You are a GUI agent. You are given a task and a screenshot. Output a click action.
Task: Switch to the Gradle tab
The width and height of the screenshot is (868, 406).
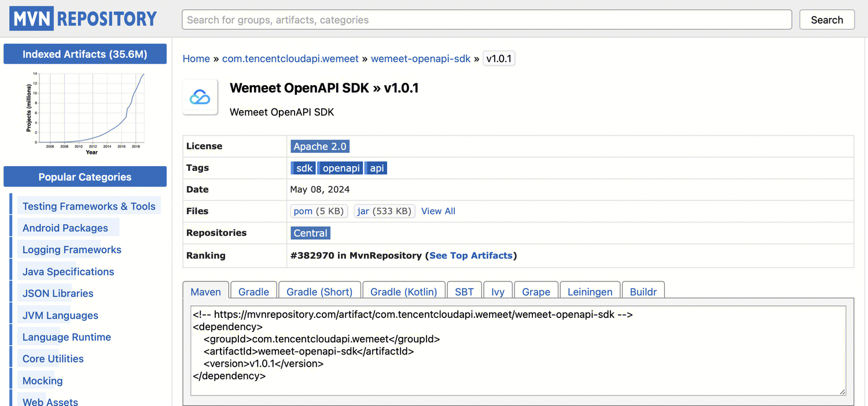pos(253,291)
